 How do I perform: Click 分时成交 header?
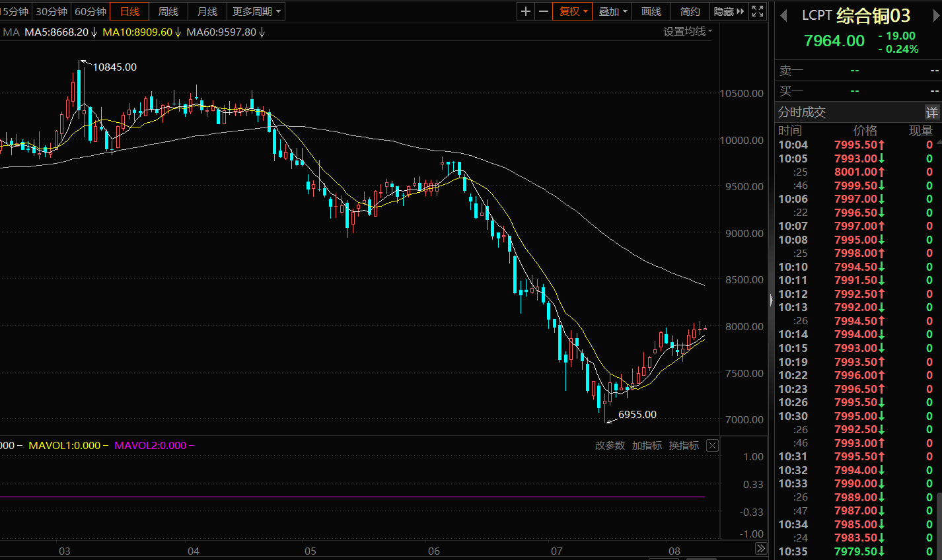pos(802,112)
